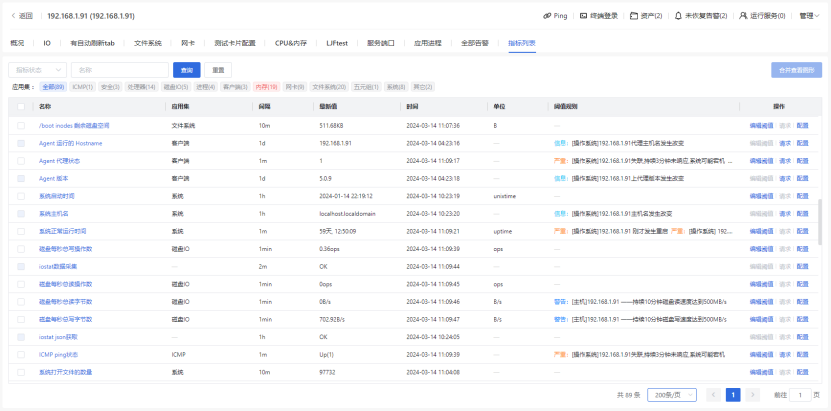Click the 未恢复告警(2) bell icon
This screenshot has height=411, width=831.
coord(679,16)
